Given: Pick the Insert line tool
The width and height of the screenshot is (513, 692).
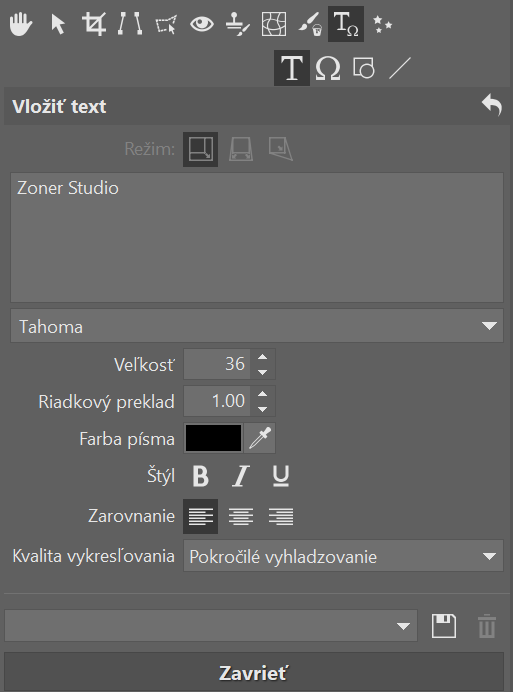Looking at the screenshot, I should 400,68.
